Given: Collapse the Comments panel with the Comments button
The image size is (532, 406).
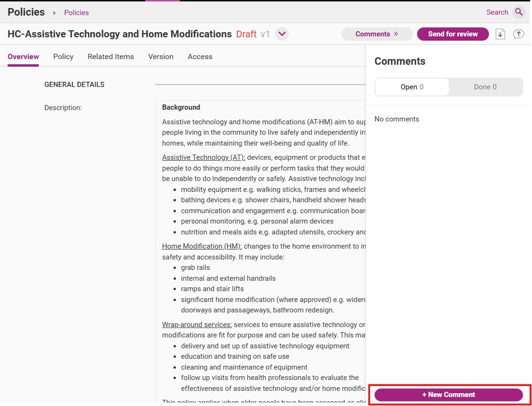Looking at the screenshot, I should (377, 34).
